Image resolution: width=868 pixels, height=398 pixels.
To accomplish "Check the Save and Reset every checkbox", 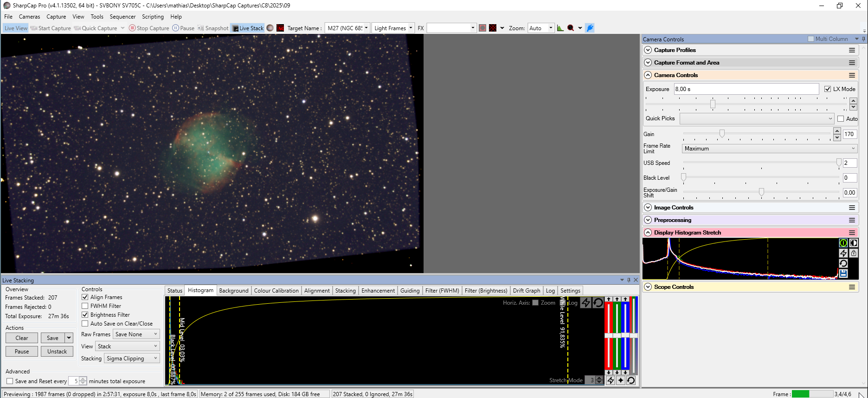I will point(10,381).
